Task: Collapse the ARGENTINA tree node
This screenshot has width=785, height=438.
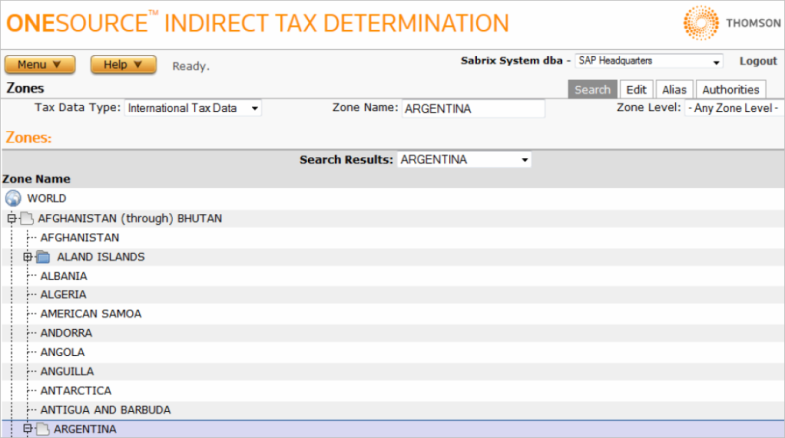Action: click(28, 428)
